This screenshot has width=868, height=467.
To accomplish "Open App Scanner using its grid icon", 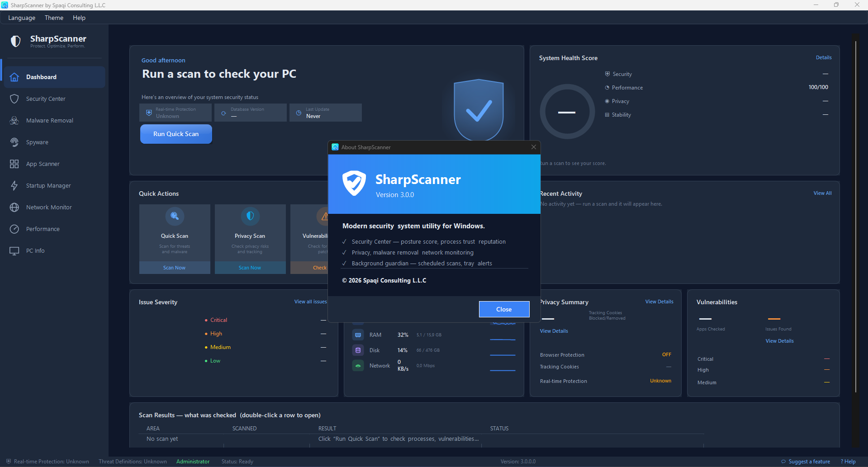I will coord(14,164).
